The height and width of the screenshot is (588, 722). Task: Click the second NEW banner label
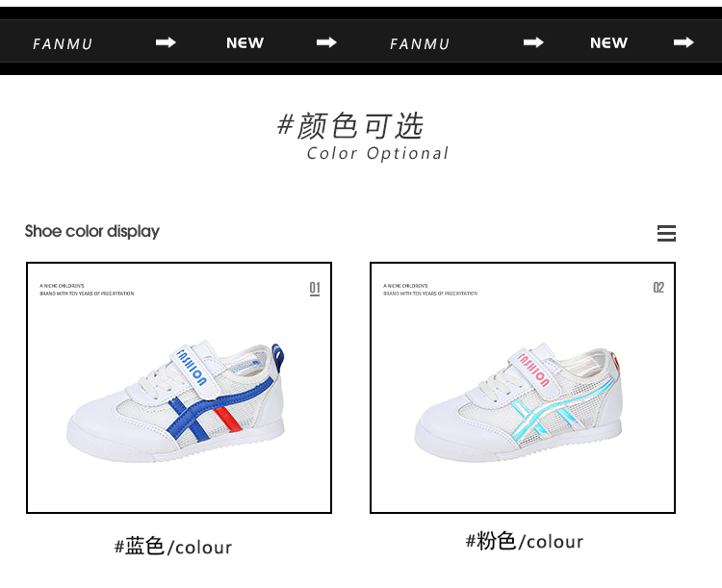coord(608,43)
